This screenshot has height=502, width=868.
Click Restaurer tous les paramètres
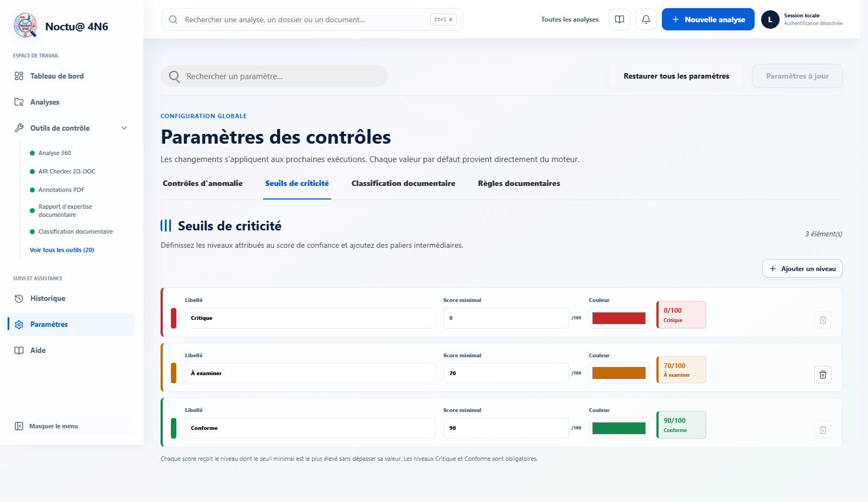(x=676, y=76)
